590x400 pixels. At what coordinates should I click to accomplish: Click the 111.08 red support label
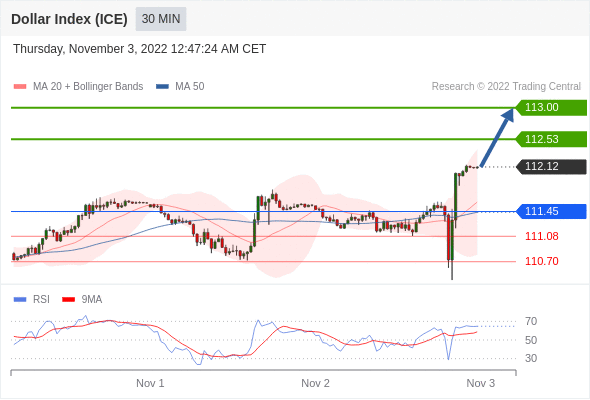(541, 236)
